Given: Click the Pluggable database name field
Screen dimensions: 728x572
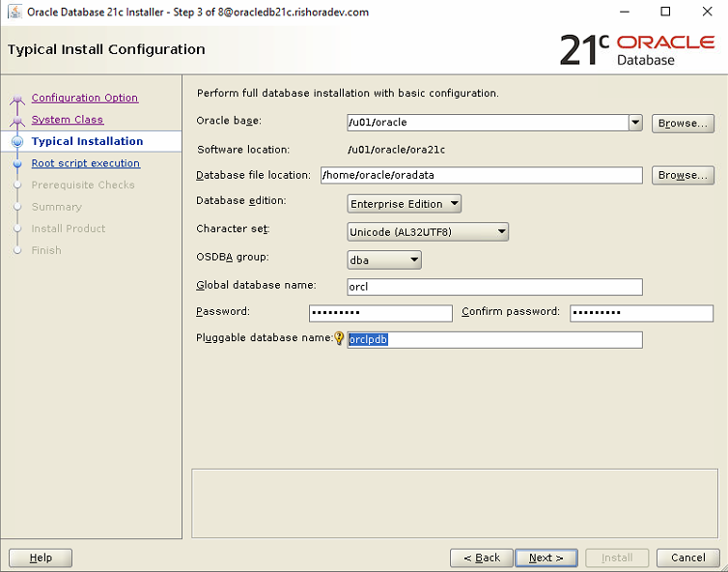Looking at the screenshot, I should coord(495,340).
